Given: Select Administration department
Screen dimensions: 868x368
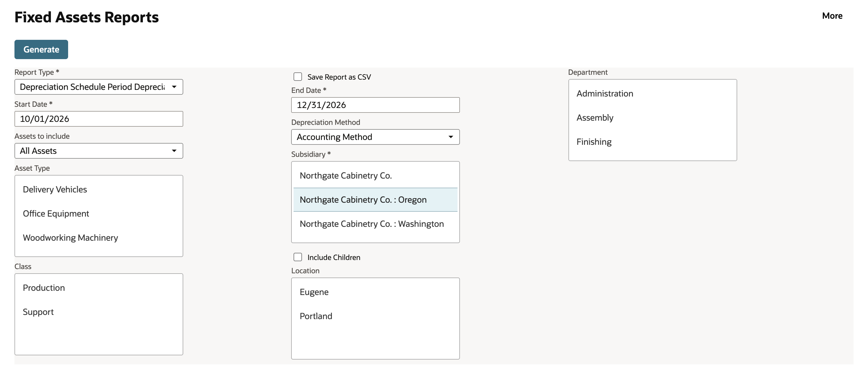Looking at the screenshot, I should point(652,94).
